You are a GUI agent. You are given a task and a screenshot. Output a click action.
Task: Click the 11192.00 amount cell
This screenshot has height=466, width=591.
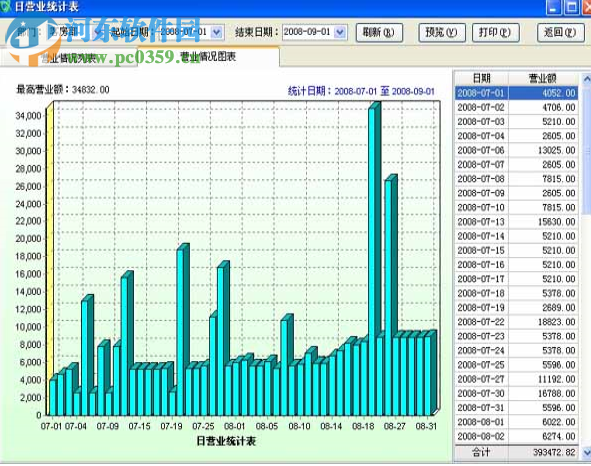coord(543,380)
